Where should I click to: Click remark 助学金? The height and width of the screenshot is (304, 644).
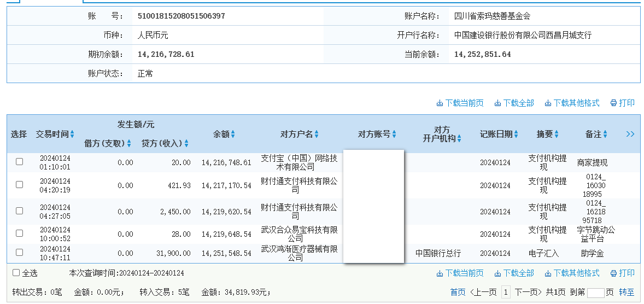[x=592, y=254]
